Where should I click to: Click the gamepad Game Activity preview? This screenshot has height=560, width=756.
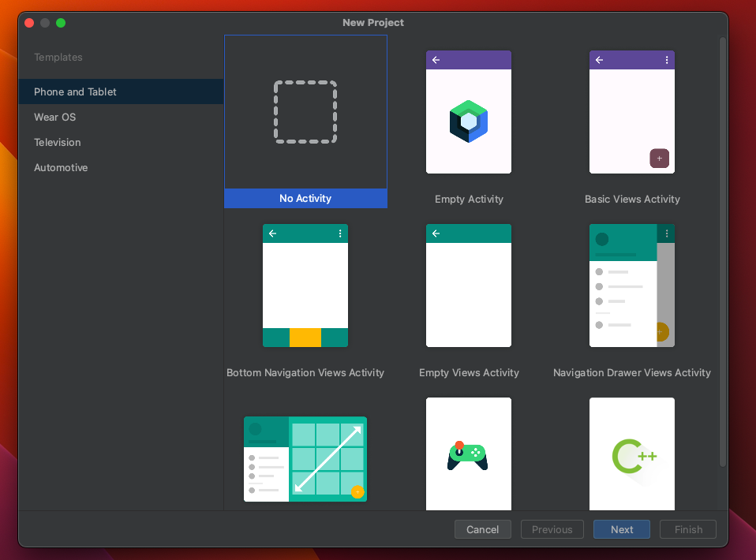click(469, 454)
